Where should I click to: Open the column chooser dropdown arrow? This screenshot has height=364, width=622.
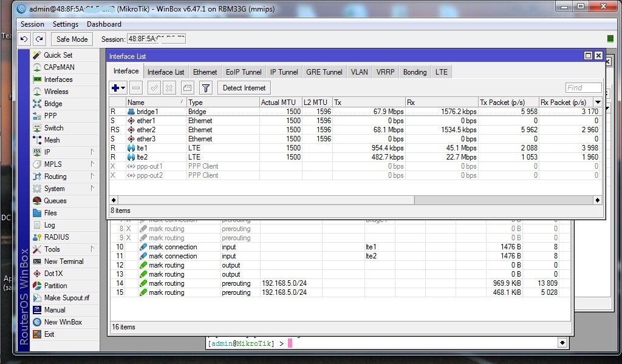(x=598, y=102)
